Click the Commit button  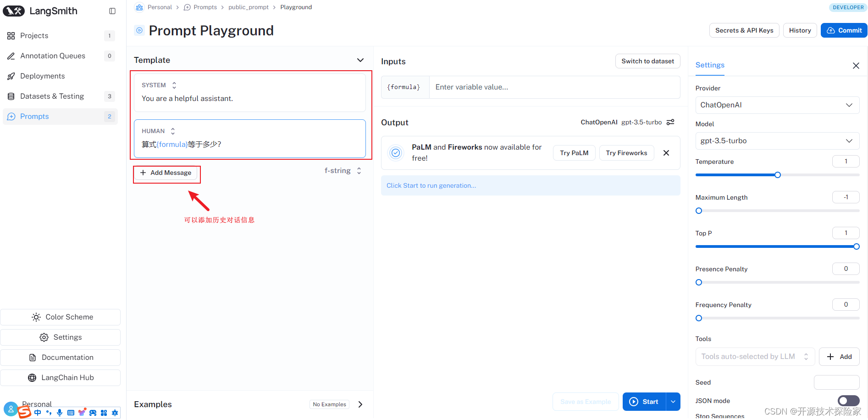coord(844,30)
